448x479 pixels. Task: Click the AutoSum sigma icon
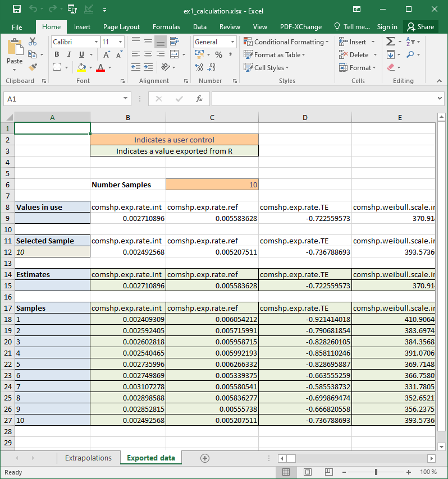click(391, 42)
